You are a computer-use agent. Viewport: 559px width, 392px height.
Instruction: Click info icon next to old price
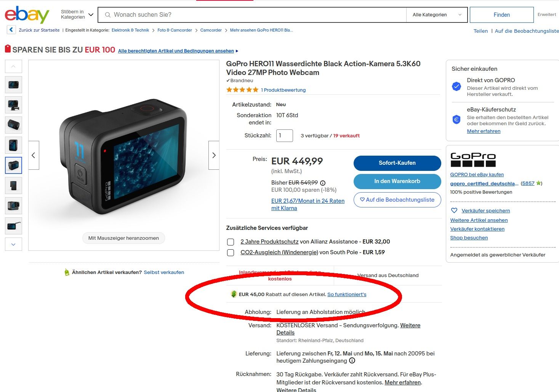tap(323, 183)
